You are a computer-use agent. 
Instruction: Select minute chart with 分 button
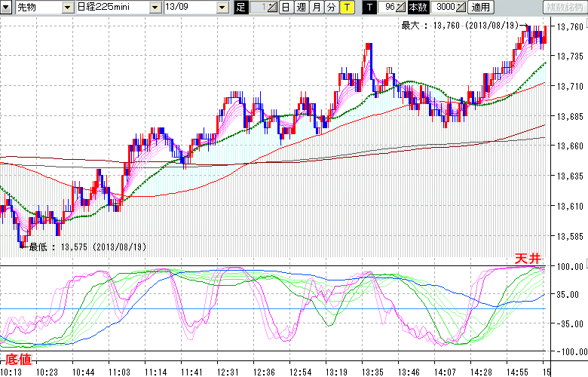click(x=331, y=7)
